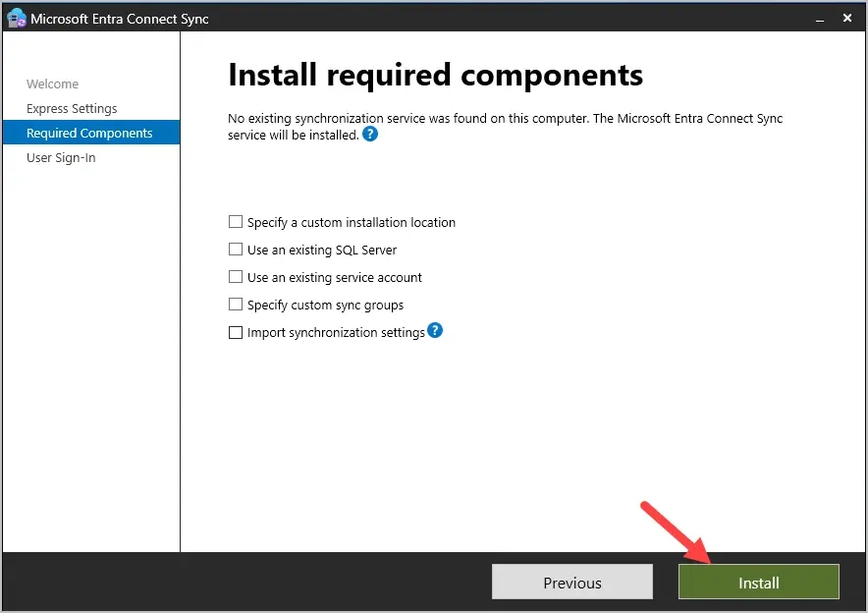This screenshot has width=868, height=613.
Task: Enable "Specify a custom installation location"
Action: pyautogui.click(x=235, y=222)
